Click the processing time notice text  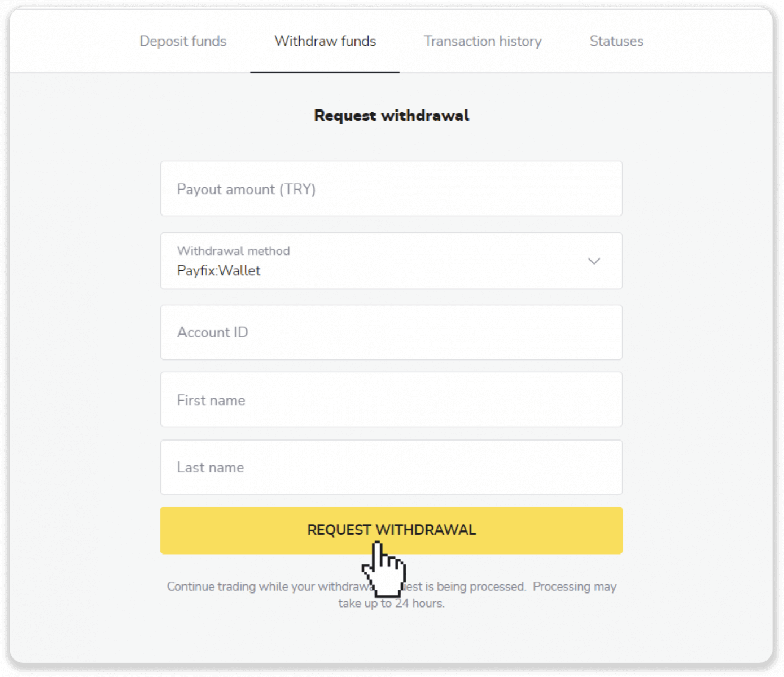coord(391,594)
